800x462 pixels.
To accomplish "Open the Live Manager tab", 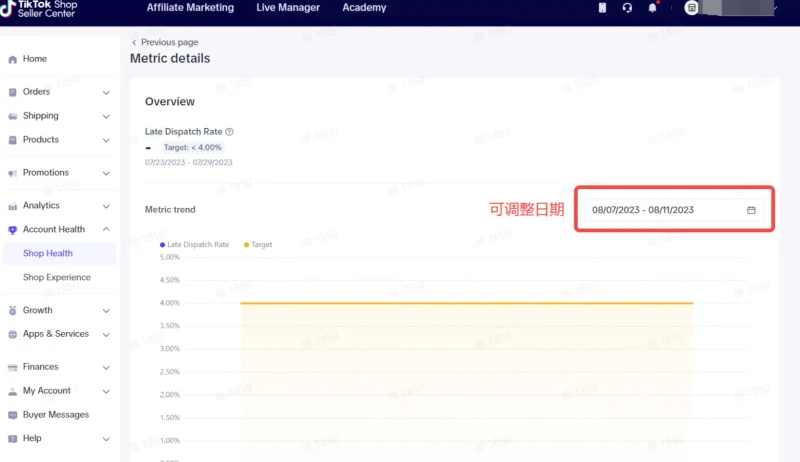I will pos(288,8).
